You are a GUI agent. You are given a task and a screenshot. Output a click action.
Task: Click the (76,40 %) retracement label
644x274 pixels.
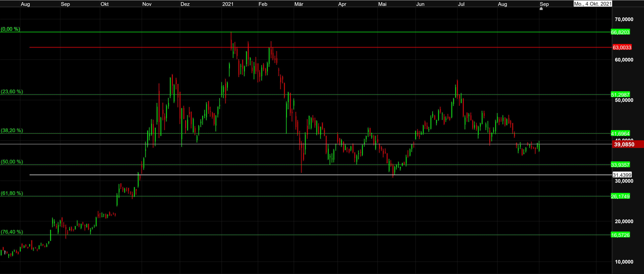(12, 232)
